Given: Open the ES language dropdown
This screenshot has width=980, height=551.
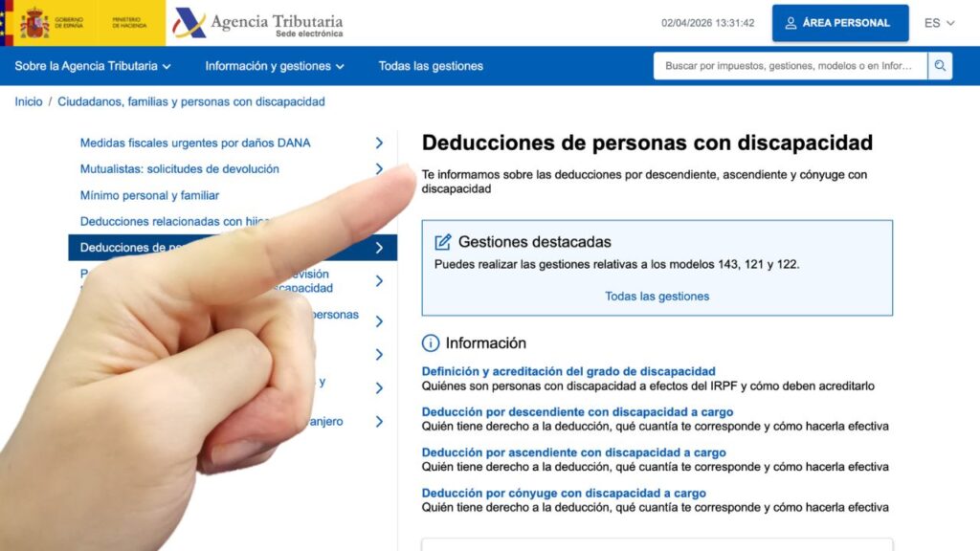Looking at the screenshot, I should coord(939,23).
